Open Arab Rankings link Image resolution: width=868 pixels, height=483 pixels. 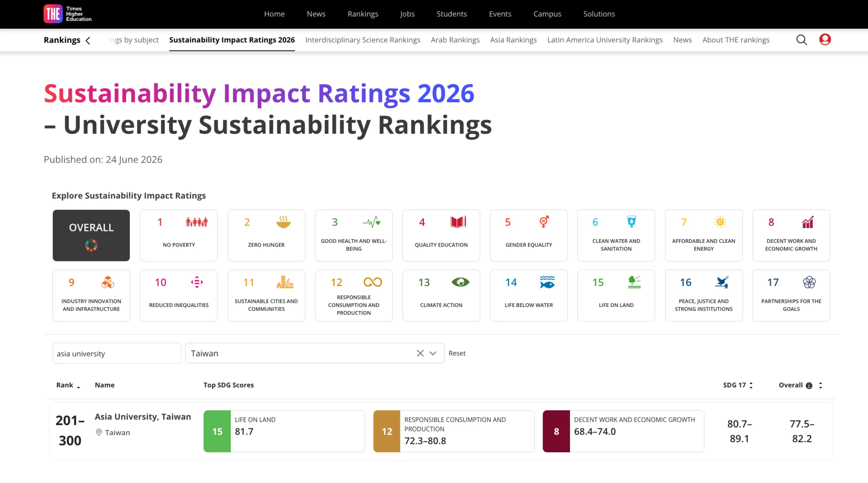tap(455, 40)
